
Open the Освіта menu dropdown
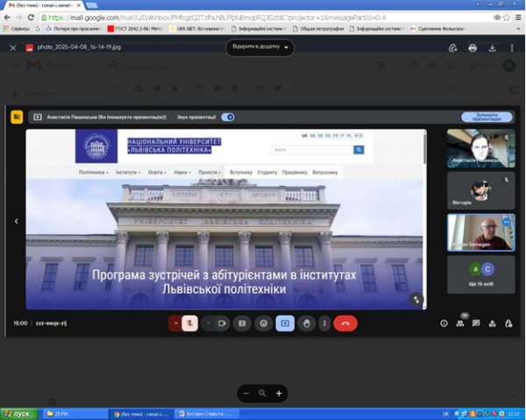click(157, 173)
